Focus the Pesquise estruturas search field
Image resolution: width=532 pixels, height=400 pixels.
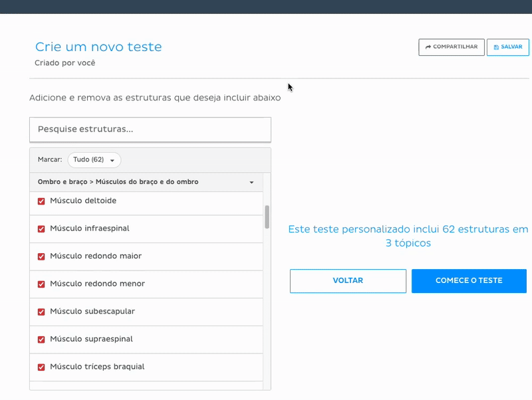point(150,130)
